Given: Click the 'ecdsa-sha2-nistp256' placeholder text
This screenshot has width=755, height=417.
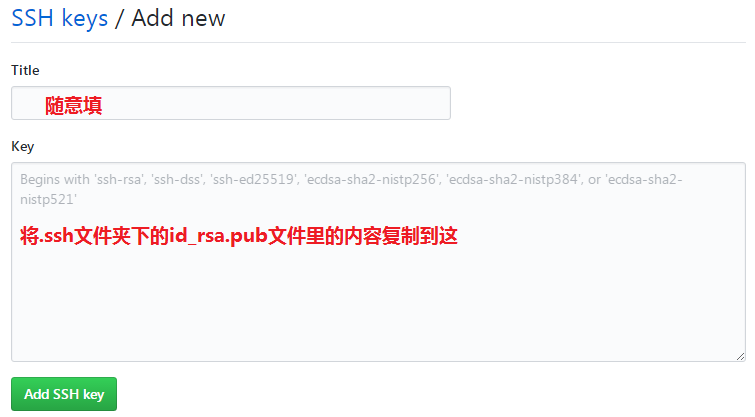Looking at the screenshot, I should [x=372, y=180].
